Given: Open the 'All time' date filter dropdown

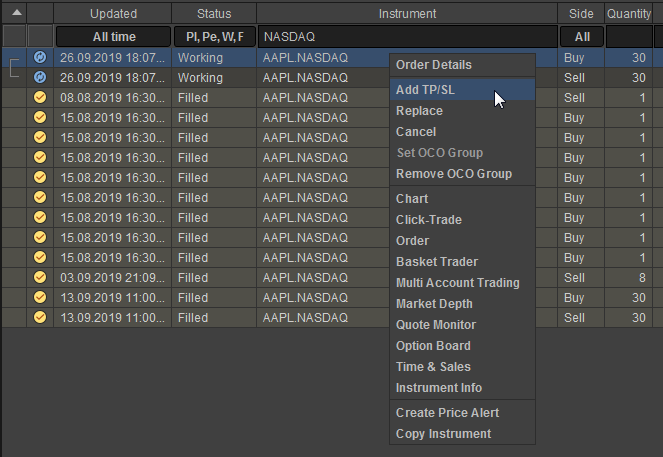Looking at the screenshot, I should point(113,36).
